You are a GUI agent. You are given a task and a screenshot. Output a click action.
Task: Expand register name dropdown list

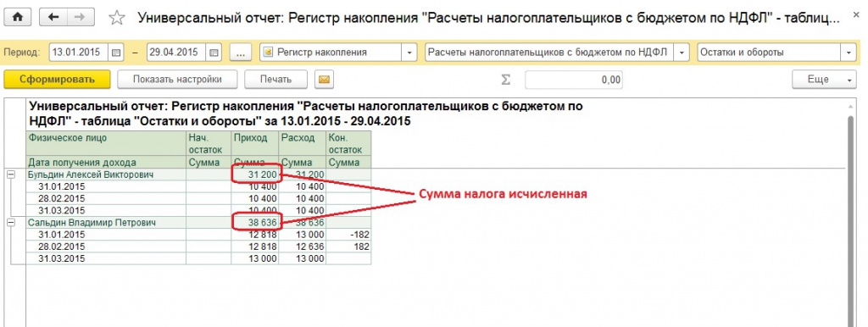tap(682, 53)
